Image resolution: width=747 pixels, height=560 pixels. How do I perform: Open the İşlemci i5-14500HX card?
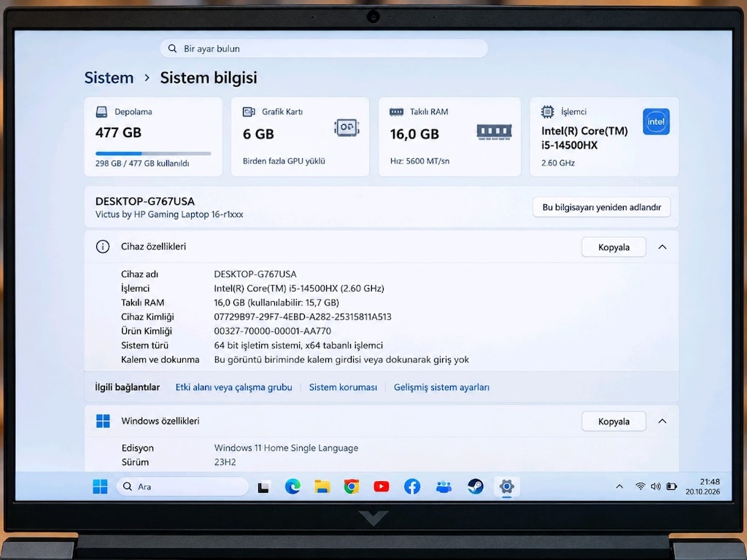(x=604, y=136)
